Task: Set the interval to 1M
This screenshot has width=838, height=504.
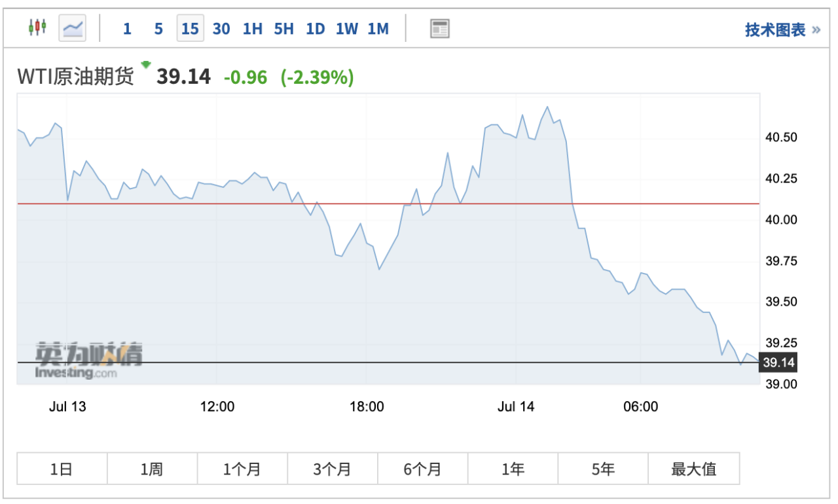Action: [x=378, y=29]
